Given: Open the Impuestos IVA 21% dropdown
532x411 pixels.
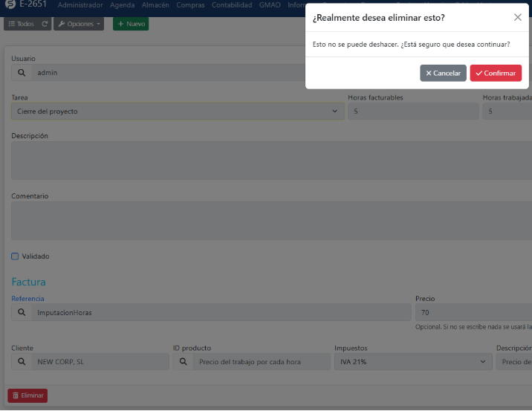Looking at the screenshot, I should click(411, 362).
